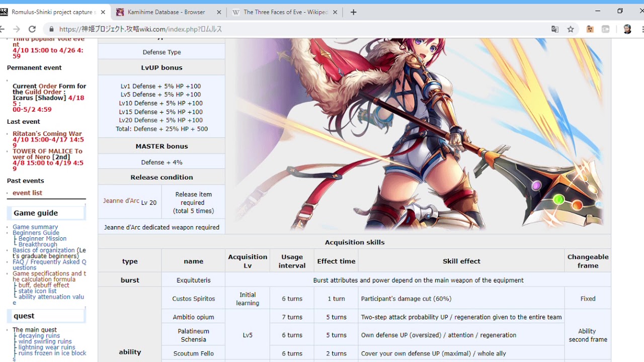Bookmark this page with the star icon

coord(571,29)
